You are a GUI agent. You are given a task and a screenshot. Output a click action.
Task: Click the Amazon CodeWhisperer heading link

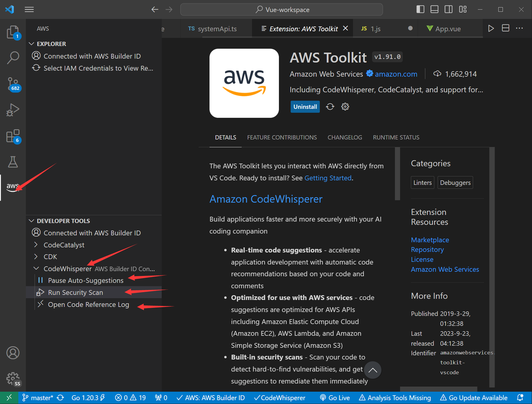(266, 199)
